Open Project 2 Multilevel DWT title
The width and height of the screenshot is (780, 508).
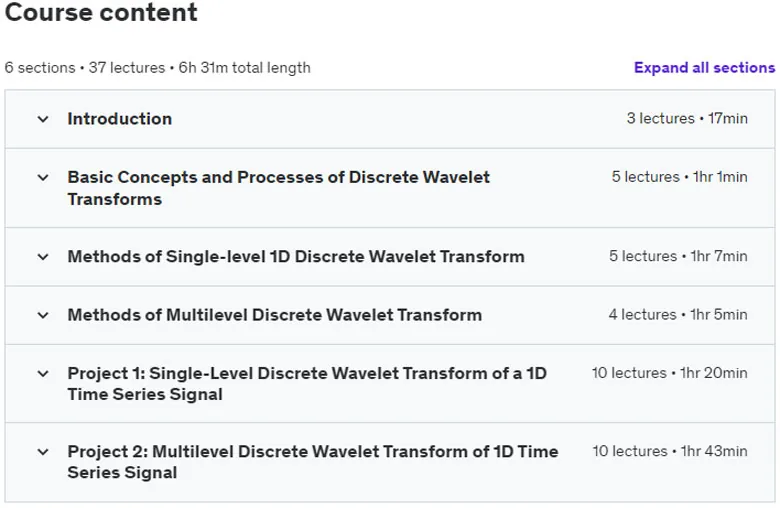click(x=313, y=462)
